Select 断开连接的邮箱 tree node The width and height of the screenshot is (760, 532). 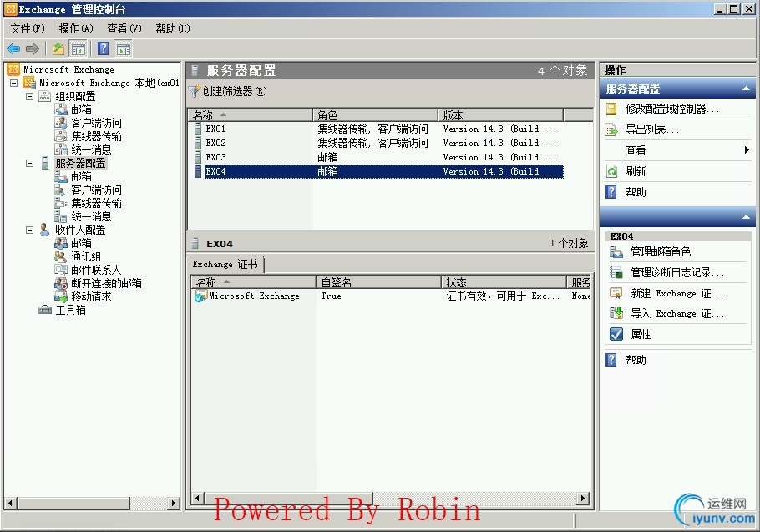pyautogui.click(x=106, y=283)
